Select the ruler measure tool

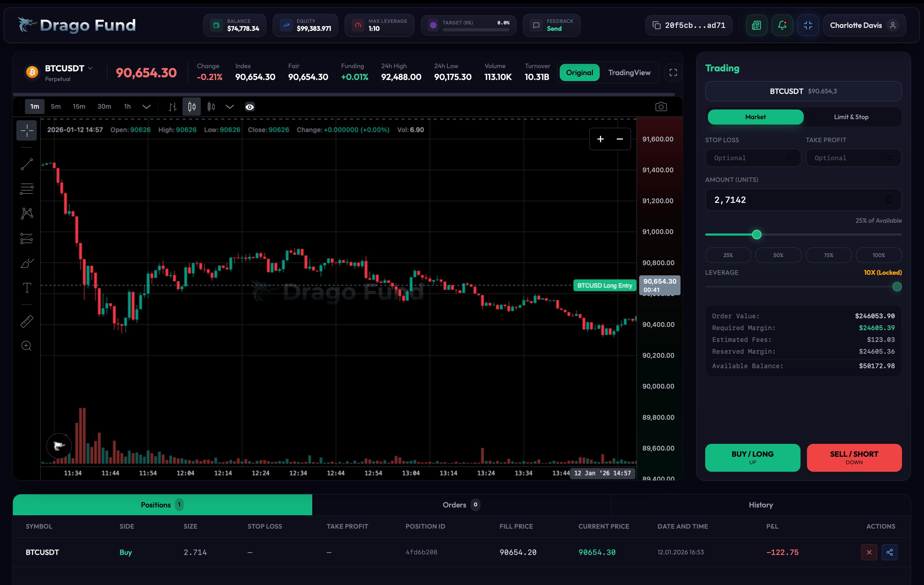pos(26,321)
